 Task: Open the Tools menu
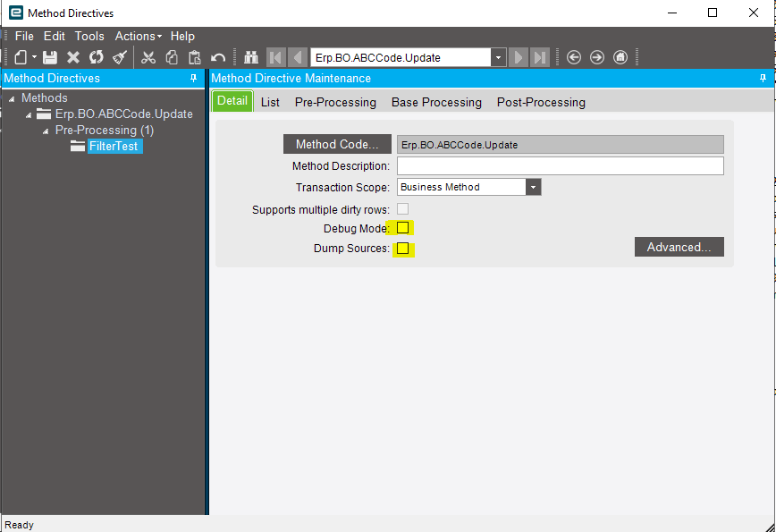point(89,36)
